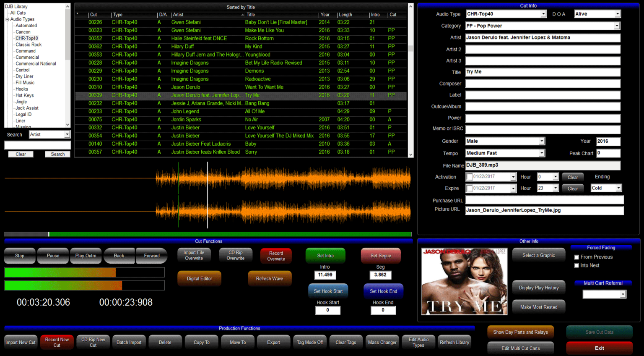
Task: Enable the Into Next forced fading checkbox
Action: click(x=576, y=265)
